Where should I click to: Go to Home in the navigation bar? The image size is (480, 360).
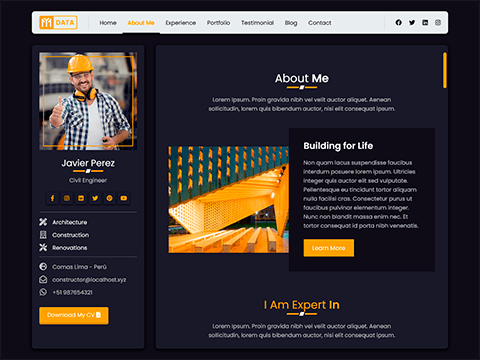click(x=108, y=23)
